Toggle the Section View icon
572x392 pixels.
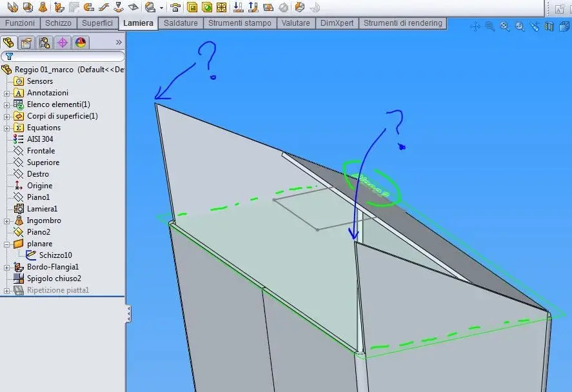(549, 26)
